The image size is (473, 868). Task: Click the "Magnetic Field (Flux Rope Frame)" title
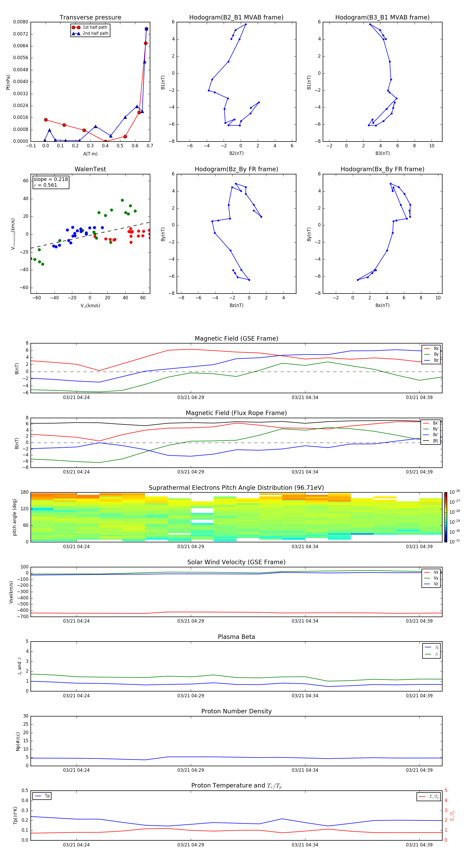236,413
